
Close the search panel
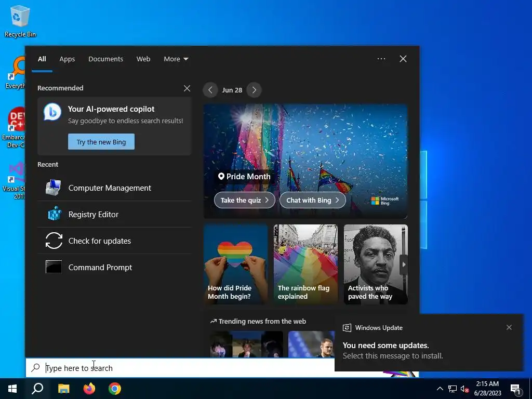pyautogui.click(x=403, y=59)
